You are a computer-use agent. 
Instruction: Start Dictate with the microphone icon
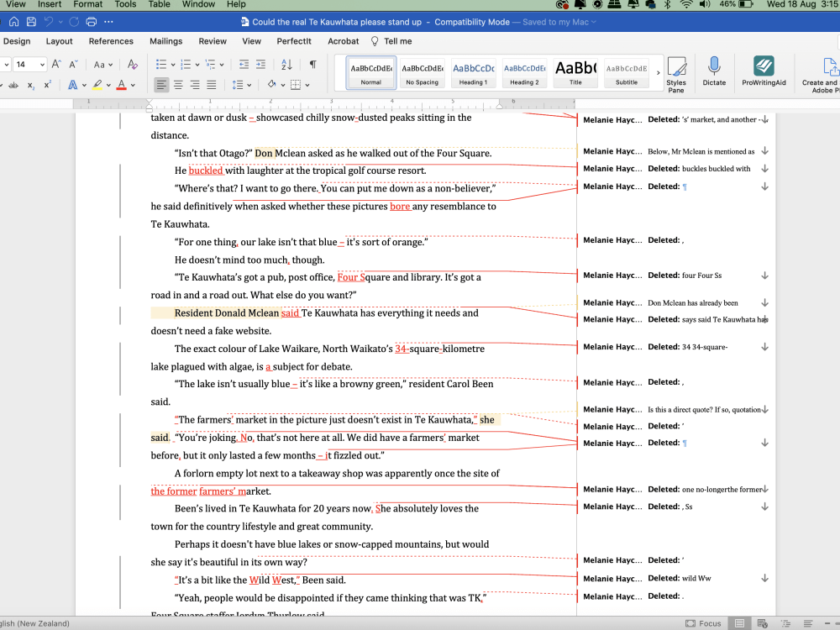pyautogui.click(x=714, y=71)
